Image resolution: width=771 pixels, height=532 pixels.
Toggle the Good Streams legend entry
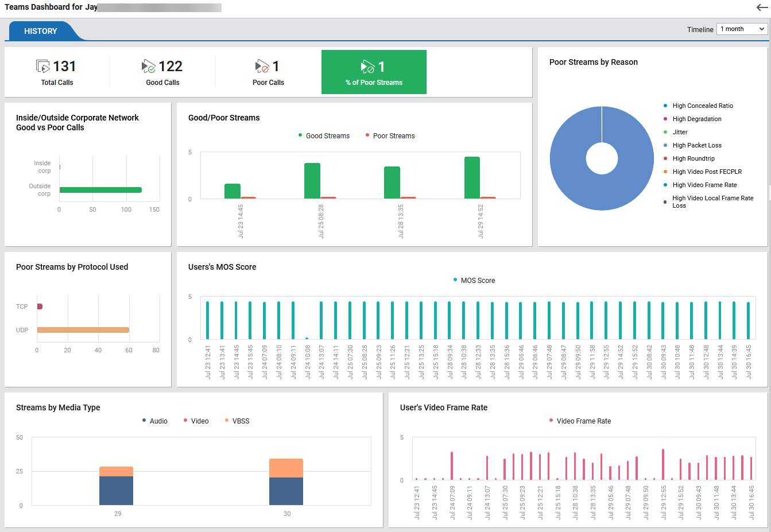pyautogui.click(x=325, y=135)
